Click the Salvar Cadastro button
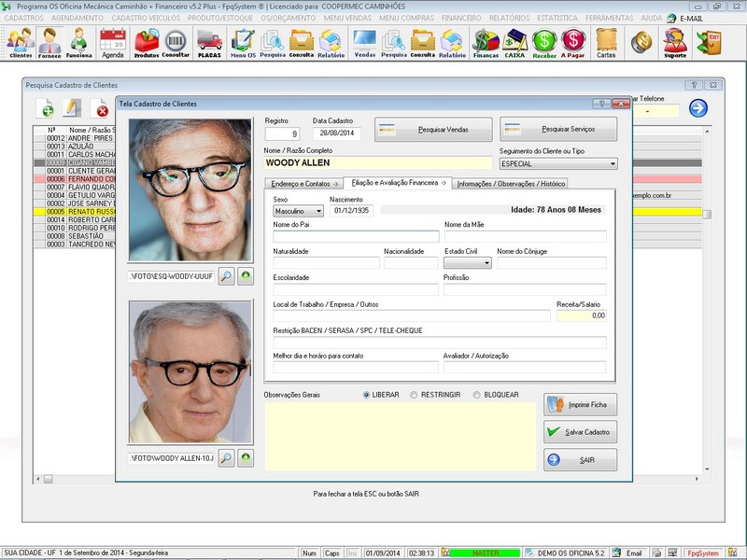The width and height of the screenshot is (747, 560). (580, 432)
